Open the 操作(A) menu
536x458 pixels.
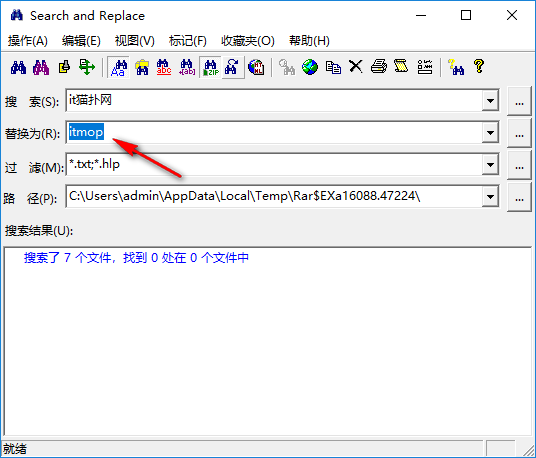point(28,41)
